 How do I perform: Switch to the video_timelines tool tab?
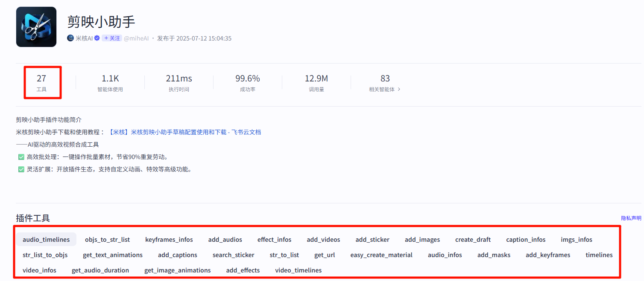[298, 270]
